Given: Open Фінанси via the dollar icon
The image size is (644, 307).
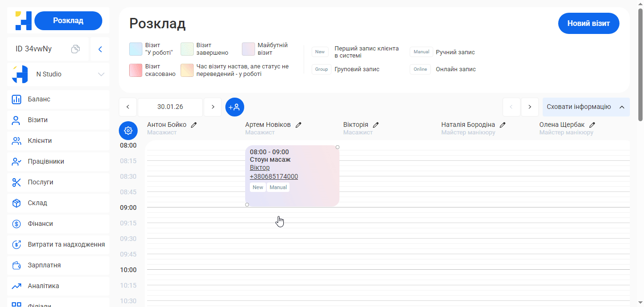Looking at the screenshot, I should point(17,224).
